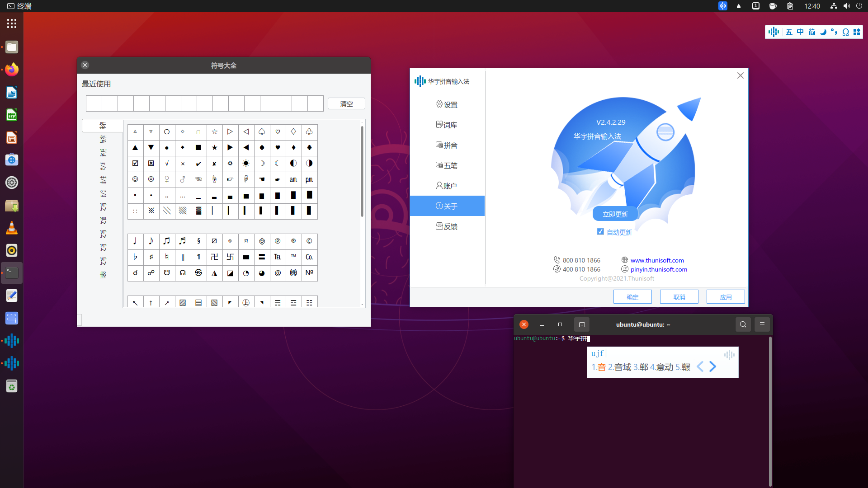
Task: Click the coffee cup icon in top panel
Action: (x=773, y=6)
